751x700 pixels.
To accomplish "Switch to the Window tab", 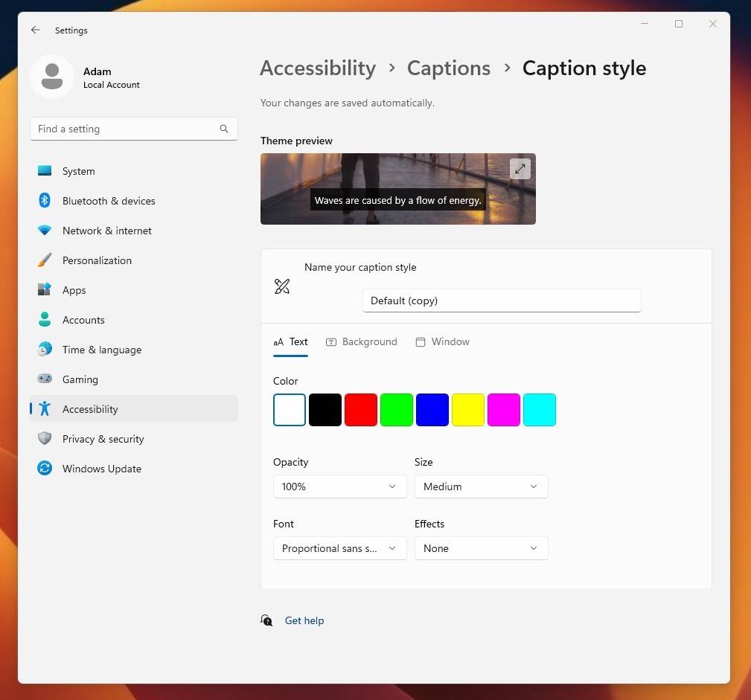I will tap(442, 341).
